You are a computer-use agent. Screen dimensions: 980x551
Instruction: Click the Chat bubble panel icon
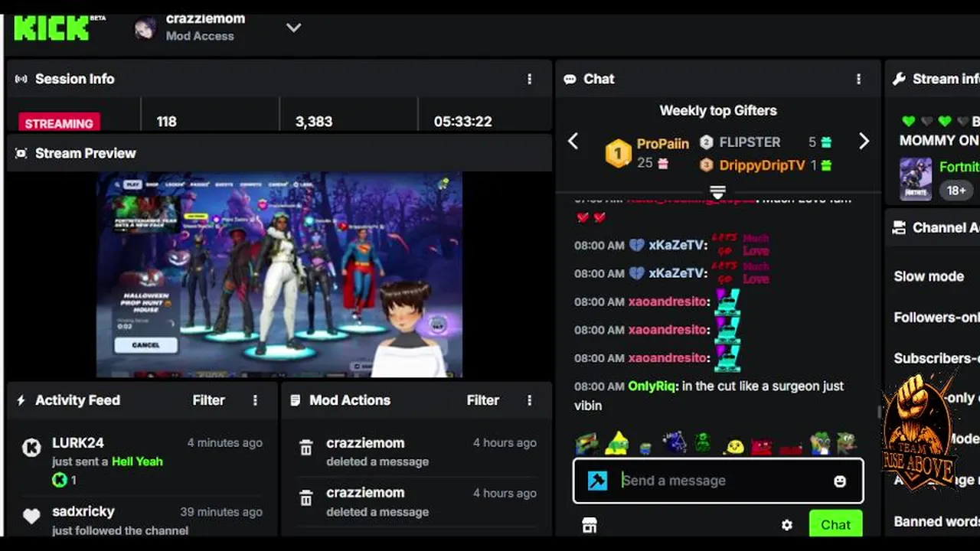pyautogui.click(x=570, y=79)
